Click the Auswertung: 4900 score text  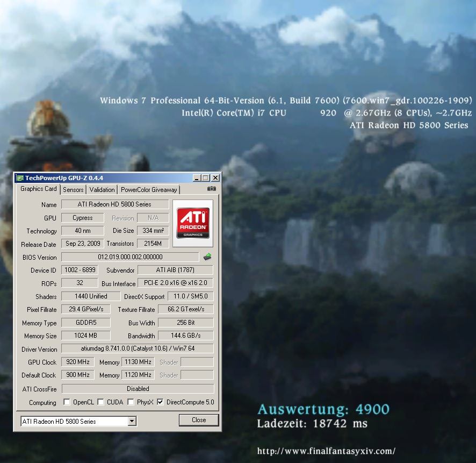click(x=323, y=409)
